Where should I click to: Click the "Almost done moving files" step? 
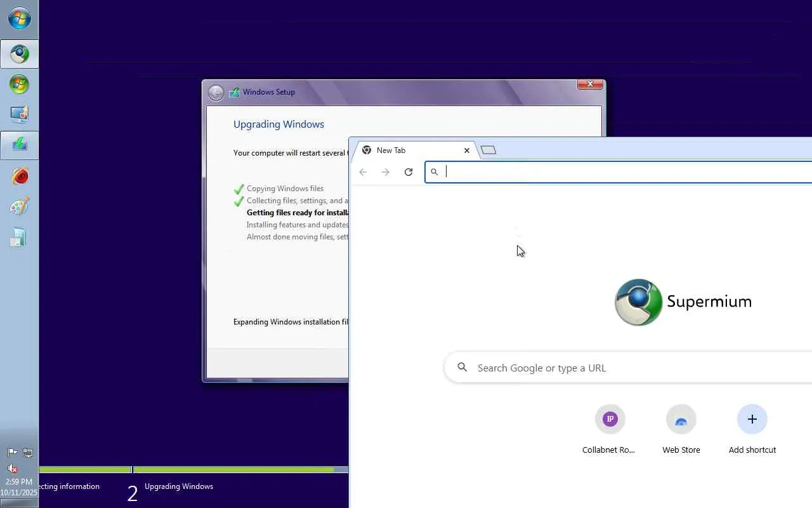coord(298,237)
